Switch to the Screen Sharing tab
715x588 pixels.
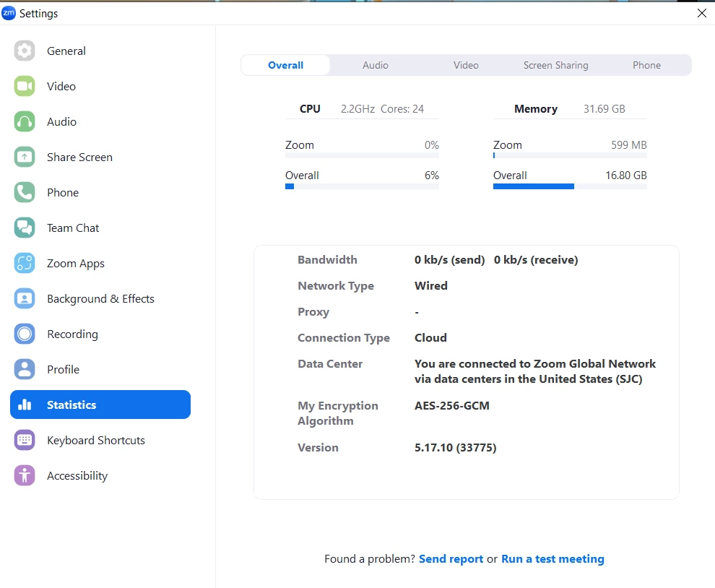[x=555, y=65]
